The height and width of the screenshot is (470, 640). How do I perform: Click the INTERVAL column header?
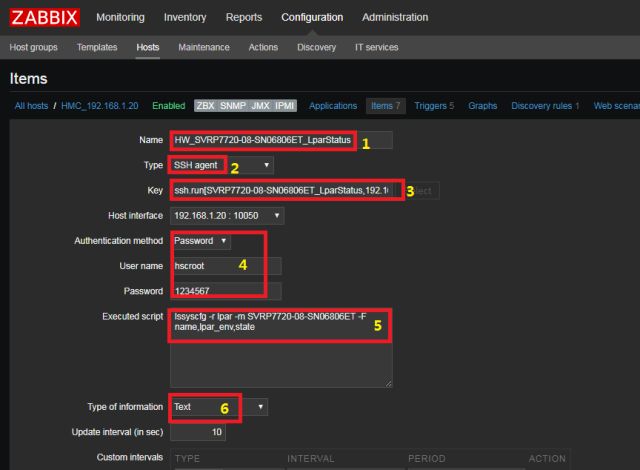point(311,459)
